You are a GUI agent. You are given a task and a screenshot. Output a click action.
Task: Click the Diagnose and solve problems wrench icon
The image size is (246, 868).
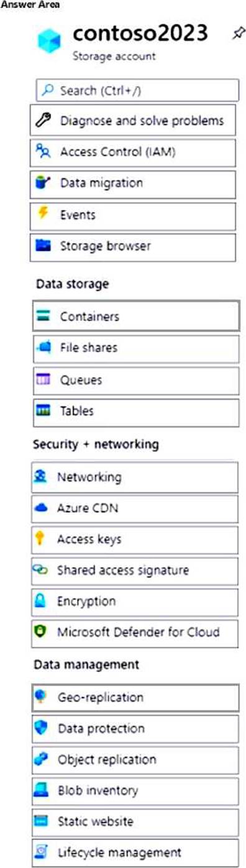click(42, 121)
